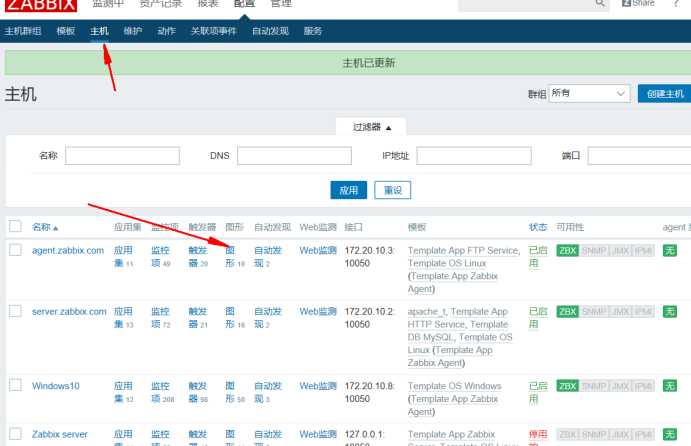Check the agent.zabbix.com row checkbox
Screen dimensions: 691x446
pos(15,250)
